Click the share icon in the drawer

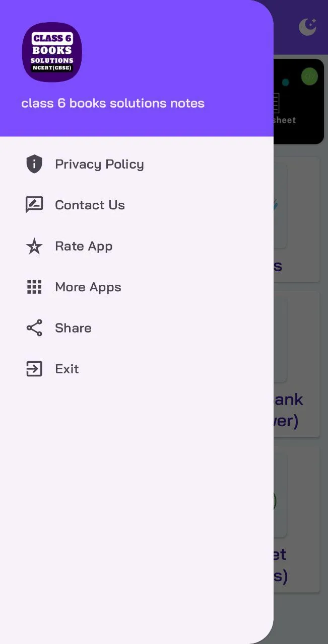(34, 328)
